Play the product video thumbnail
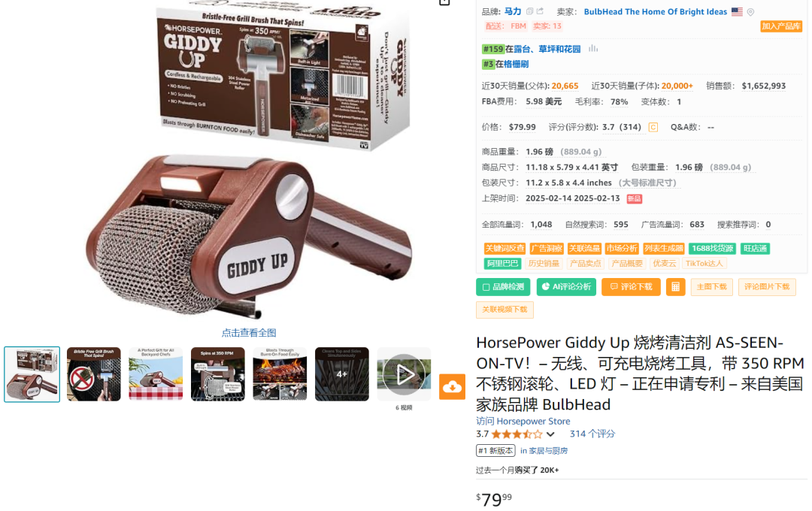Viewport: 812px width, 511px height. (404, 374)
